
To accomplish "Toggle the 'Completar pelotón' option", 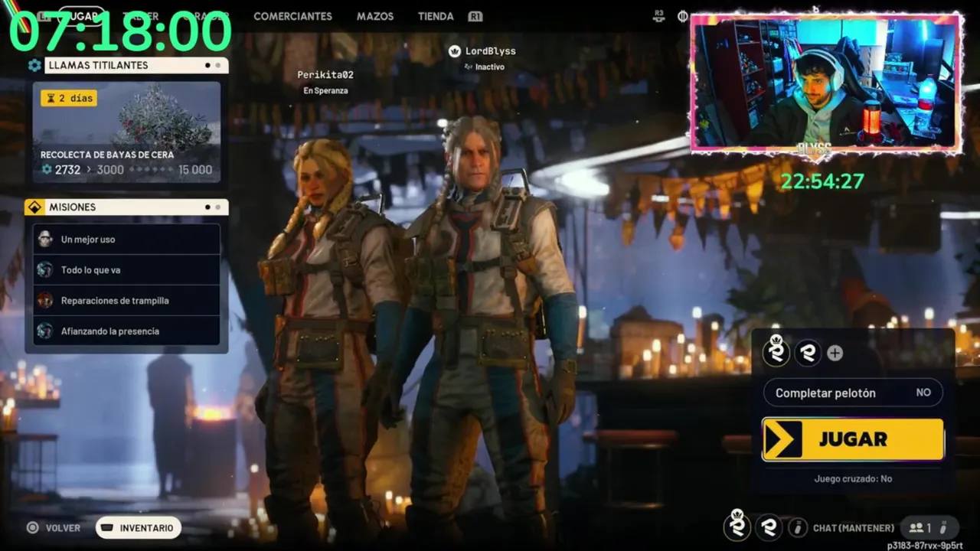I will click(x=853, y=393).
